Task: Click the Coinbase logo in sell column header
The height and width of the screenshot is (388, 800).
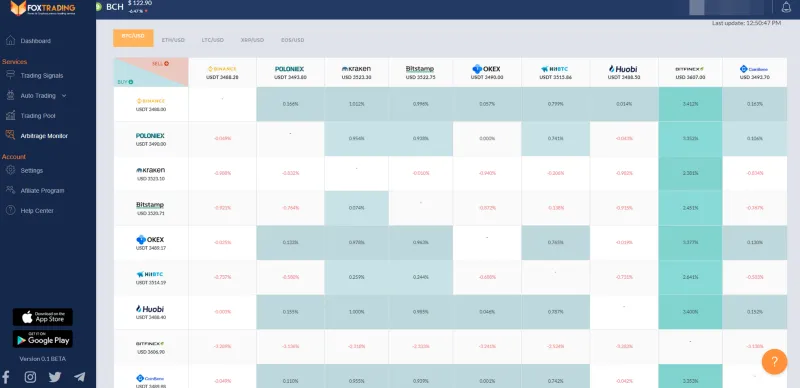Action: (x=754, y=68)
